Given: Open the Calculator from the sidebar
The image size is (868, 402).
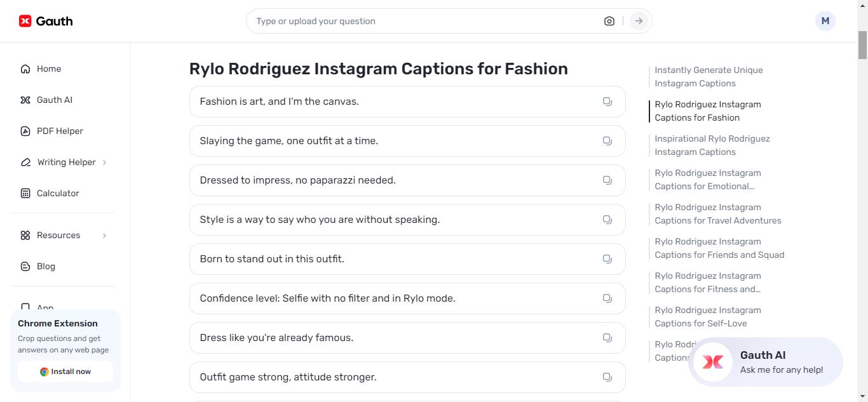Looking at the screenshot, I should (x=57, y=193).
